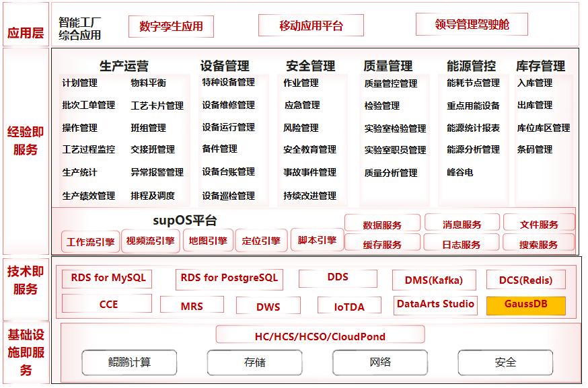Expand the 设备管理 category
The height and width of the screenshot is (388, 588).
point(225,67)
